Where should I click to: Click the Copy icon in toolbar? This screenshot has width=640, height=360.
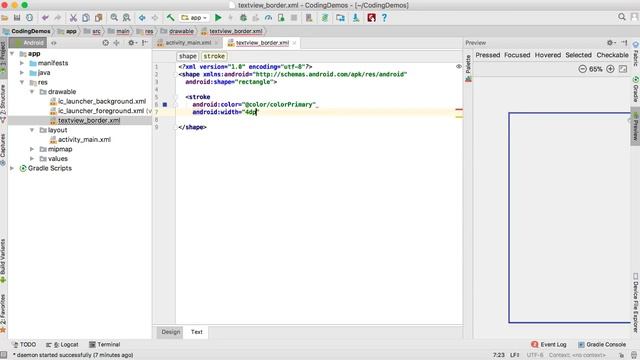pos(86,18)
